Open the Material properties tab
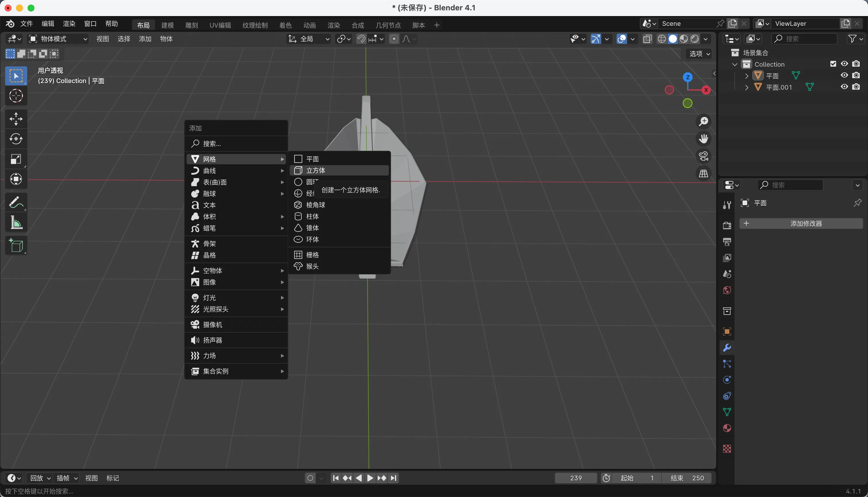 pyautogui.click(x=727, y=428)
